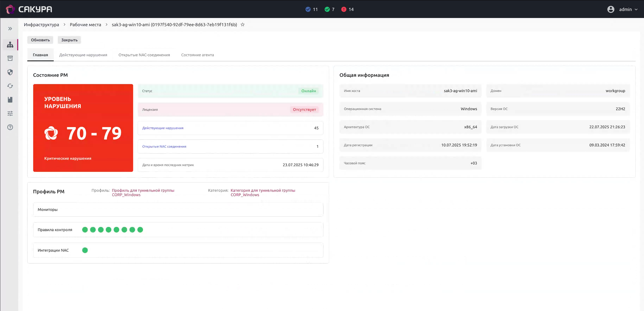This screenshot has height=311, width=644.
Task: Click the help question mark icon
Action: pos(10,127)
